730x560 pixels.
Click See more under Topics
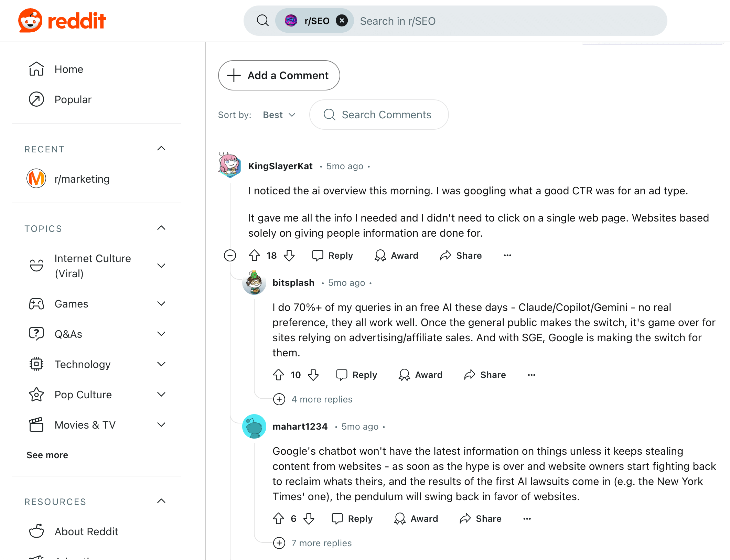pos(47,455)
